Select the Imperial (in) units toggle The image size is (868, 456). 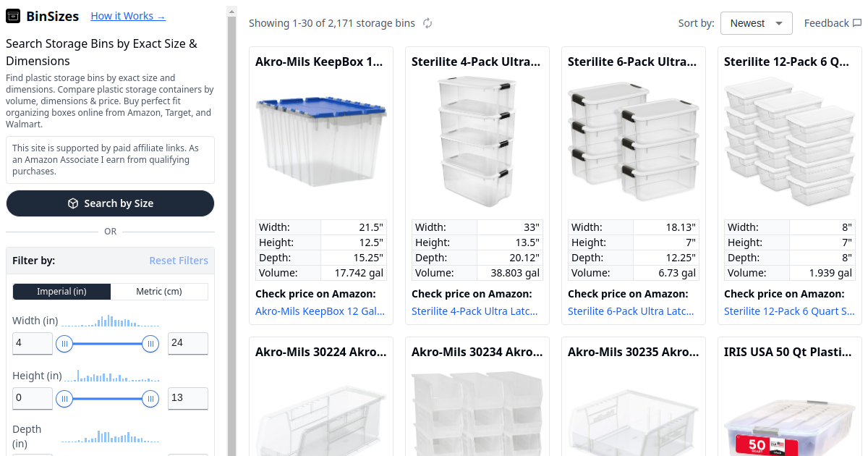(x=62, y=292)
